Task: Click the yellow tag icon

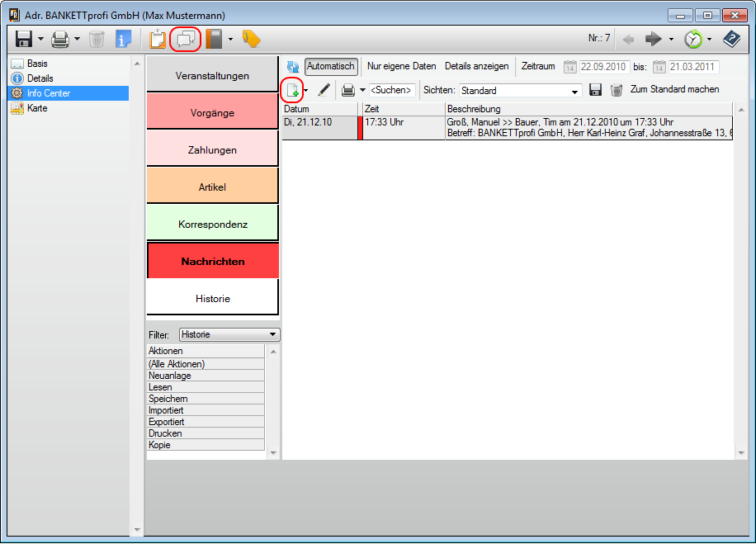Action: (251, 39)
